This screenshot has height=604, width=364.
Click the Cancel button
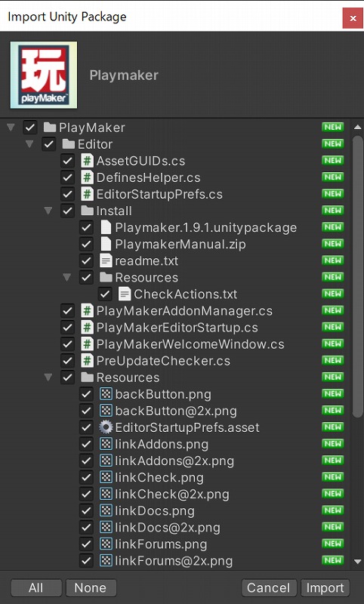click(x=269, y=588)
